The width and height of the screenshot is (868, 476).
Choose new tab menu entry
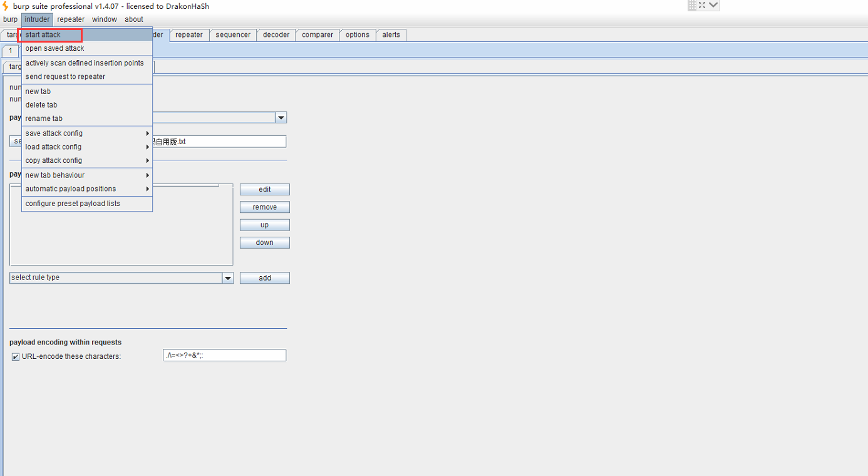click(87, 91)
